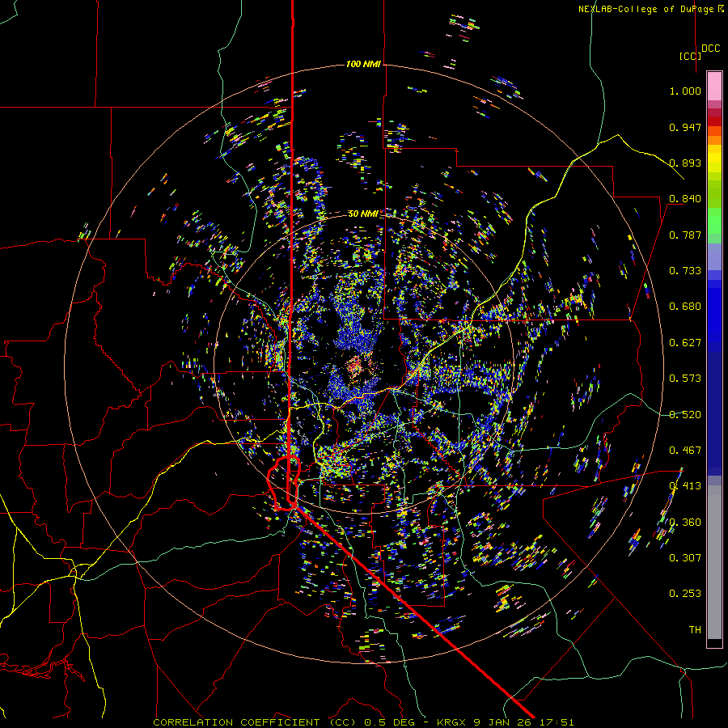Click the 0.573 value on the color scale
728x728 pixels.
685,379
